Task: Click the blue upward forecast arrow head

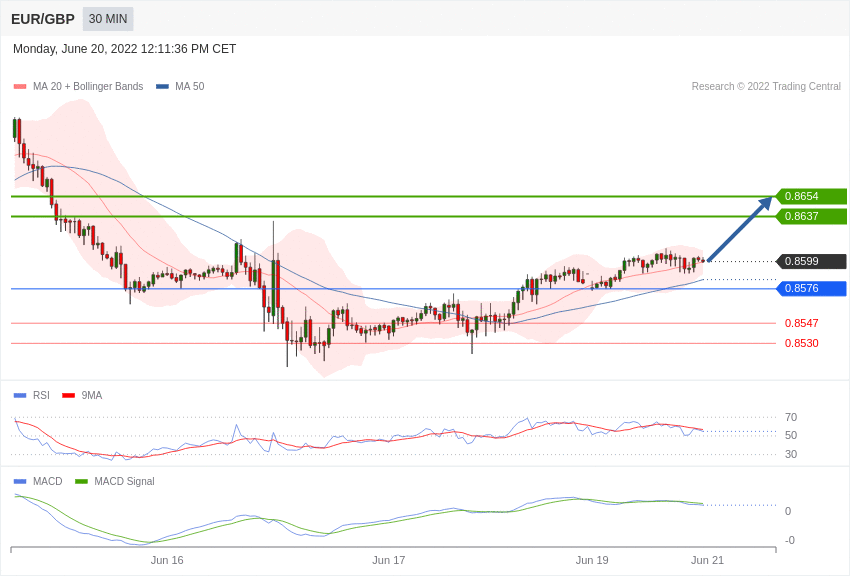Action: pos(765,204)
